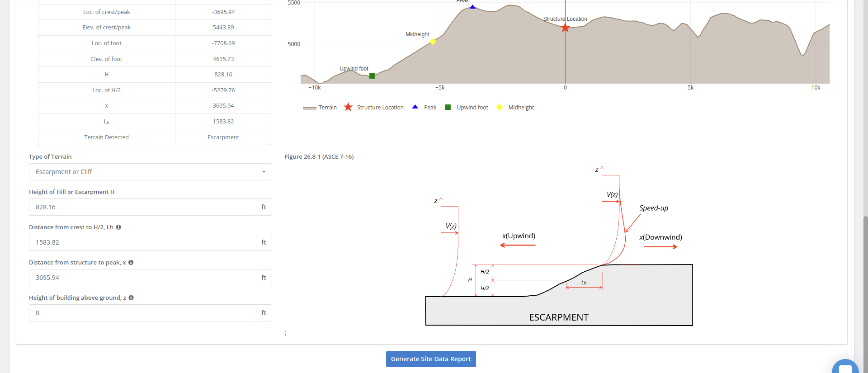868x373 pixels.
Task: Toggle Terrain series in chart legend
Action: point(320,108)
